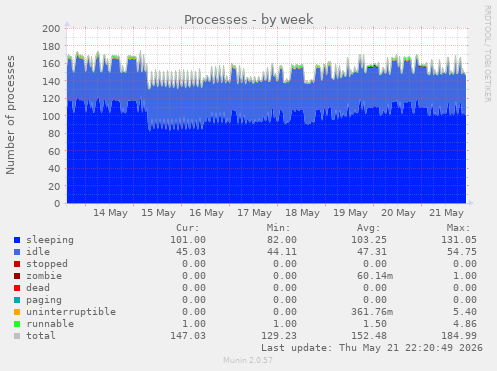Click the chart title 'Processes - by week'

[249, 19]
